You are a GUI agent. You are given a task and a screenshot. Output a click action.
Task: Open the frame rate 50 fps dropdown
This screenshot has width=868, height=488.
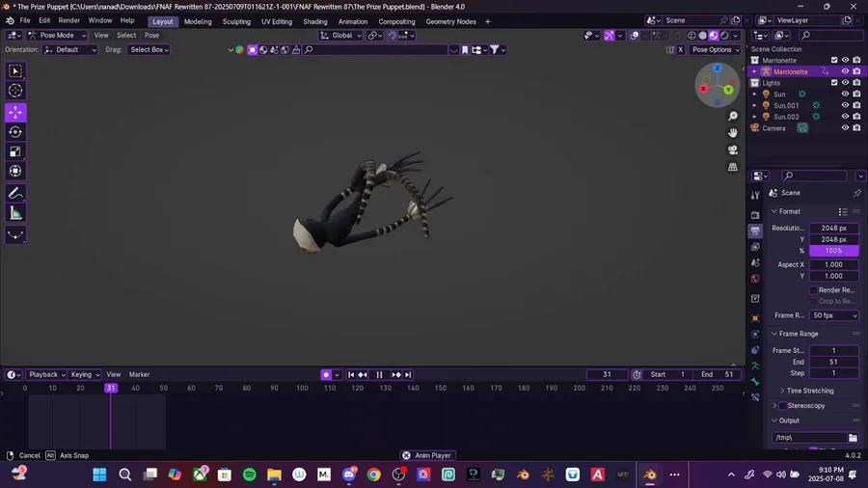833,315
